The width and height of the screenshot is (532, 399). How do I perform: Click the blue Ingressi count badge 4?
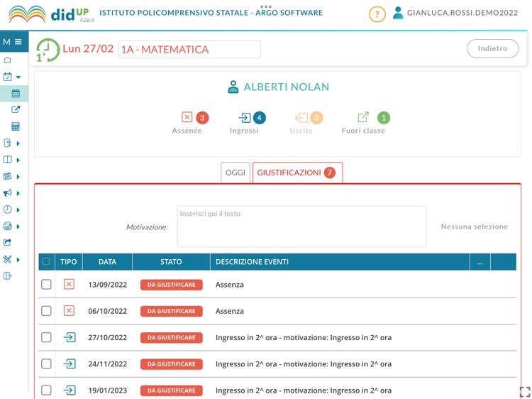(259, 118)
